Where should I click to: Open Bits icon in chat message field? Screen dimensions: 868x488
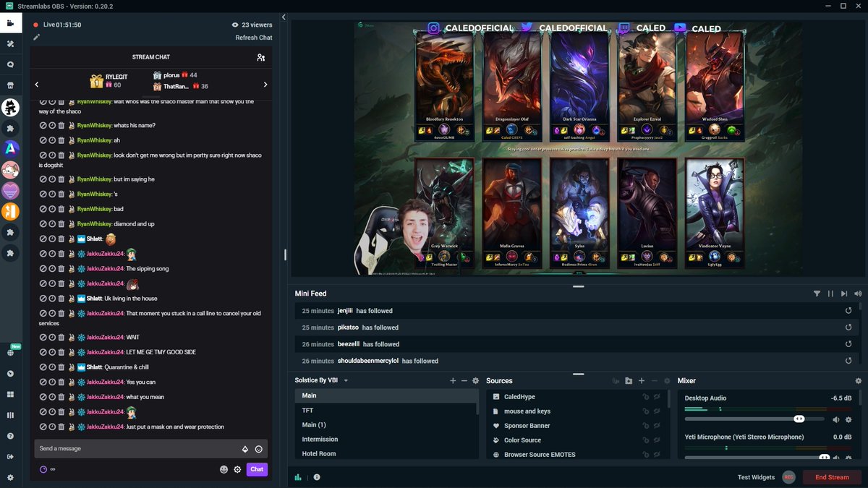click(x=245, y=449)
